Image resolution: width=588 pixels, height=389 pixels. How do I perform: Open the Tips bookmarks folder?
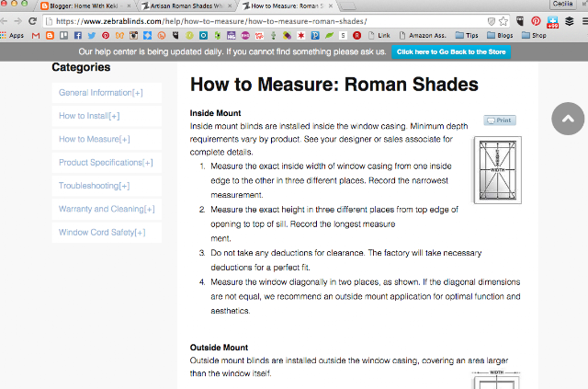pyautogui.click(x=467, y=35)
